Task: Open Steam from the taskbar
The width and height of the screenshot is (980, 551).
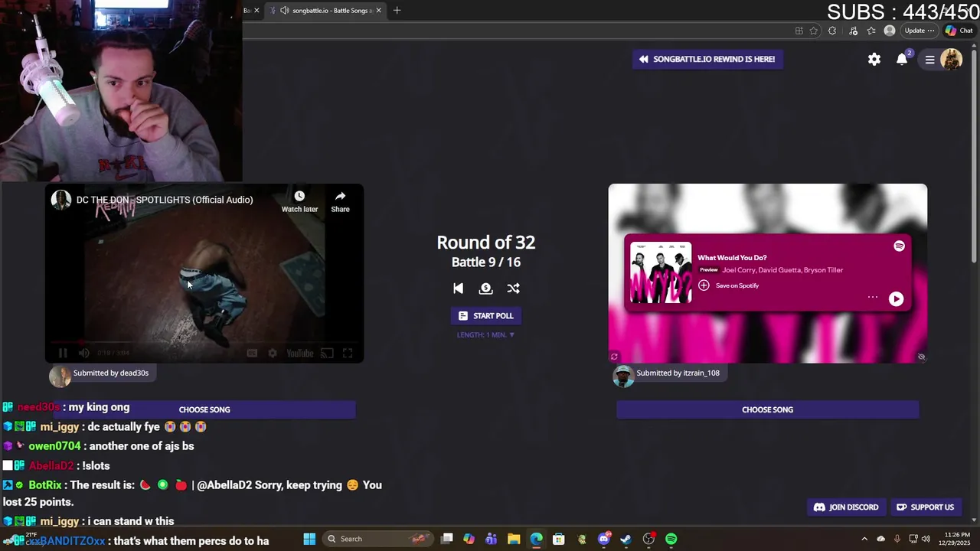Action: click(x=626, y=539)
